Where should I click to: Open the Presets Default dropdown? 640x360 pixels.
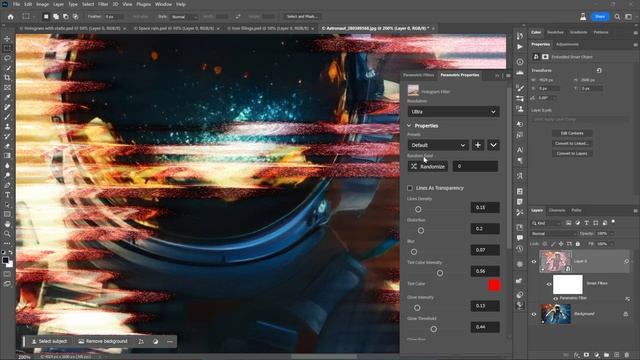[438, 145]
